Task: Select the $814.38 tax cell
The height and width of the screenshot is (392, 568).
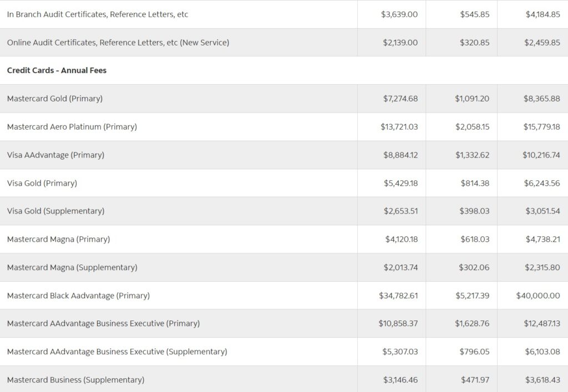Action: [x=475, y=183]
